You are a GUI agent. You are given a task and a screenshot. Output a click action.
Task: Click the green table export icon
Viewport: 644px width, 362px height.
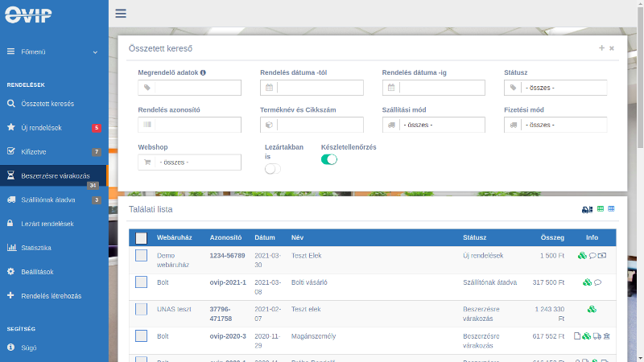(x=601, y=209)
